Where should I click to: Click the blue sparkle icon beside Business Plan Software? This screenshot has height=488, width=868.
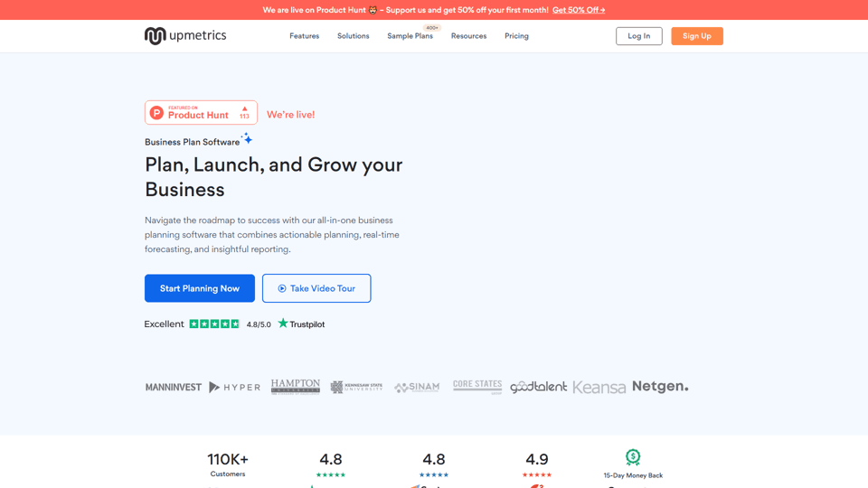(x=247, y=138)
